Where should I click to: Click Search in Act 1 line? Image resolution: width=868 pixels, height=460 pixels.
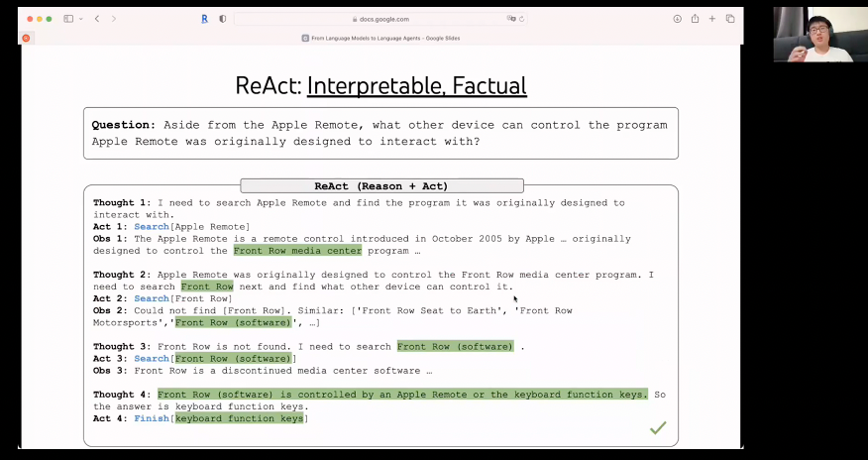152,226
